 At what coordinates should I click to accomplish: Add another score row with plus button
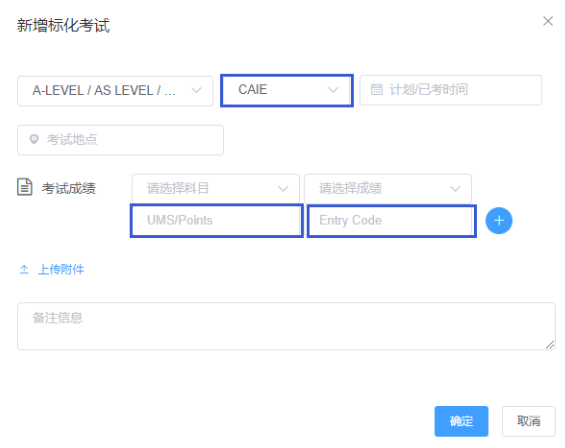[499, 221]
